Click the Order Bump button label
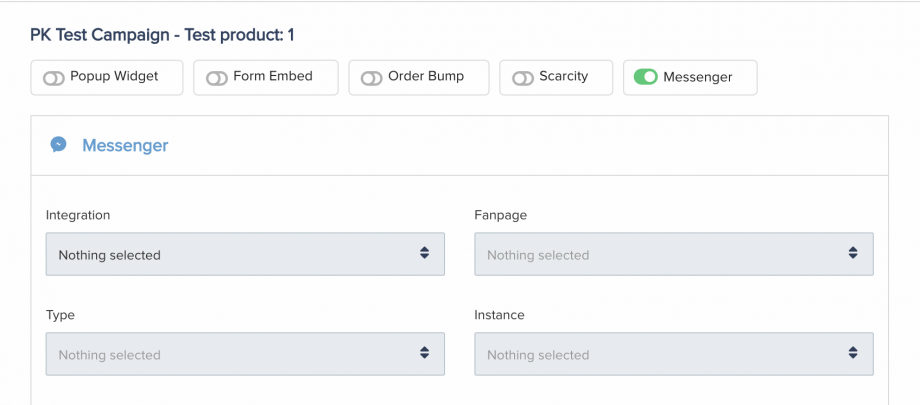Image resolution: width=920 pixels, height=405 pixels. [426, 77]
